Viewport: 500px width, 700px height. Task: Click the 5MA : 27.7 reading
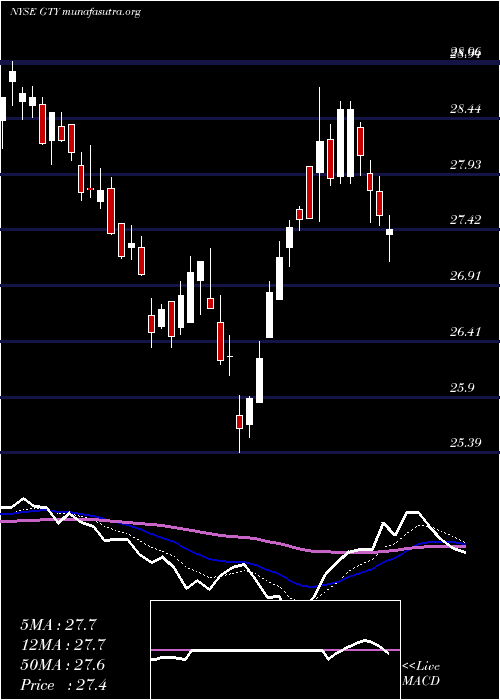tap(58, 625)
